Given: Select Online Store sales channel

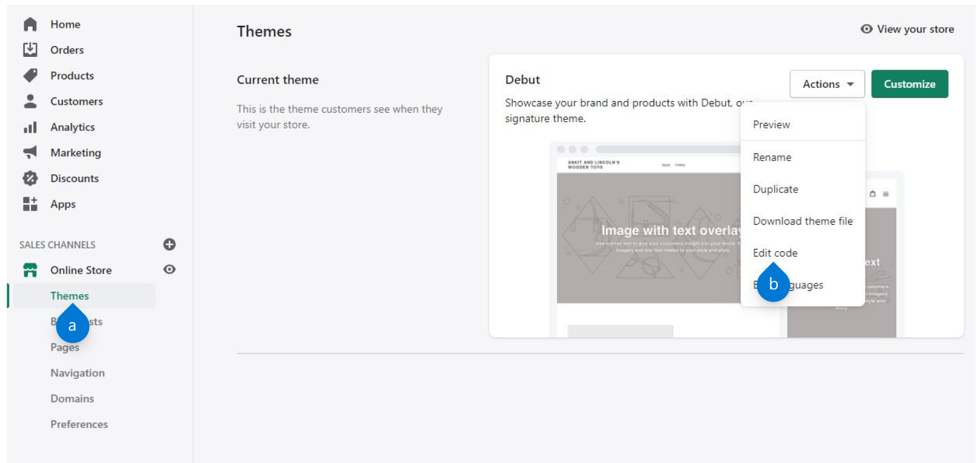Looking at the screenshot, I should pyautogui.click(x=81, y=270).
